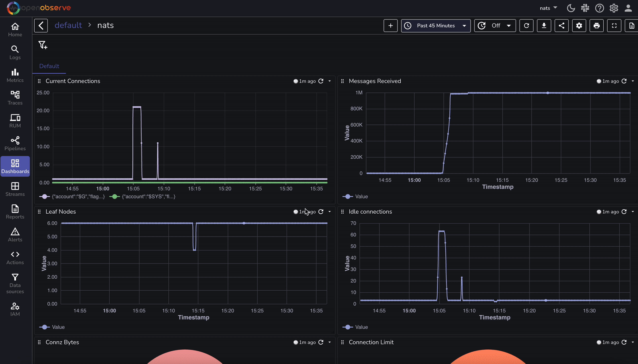Switch to the Default dashboard tab
This screenshot has width=638, height=364.
(x=49, y=66)
